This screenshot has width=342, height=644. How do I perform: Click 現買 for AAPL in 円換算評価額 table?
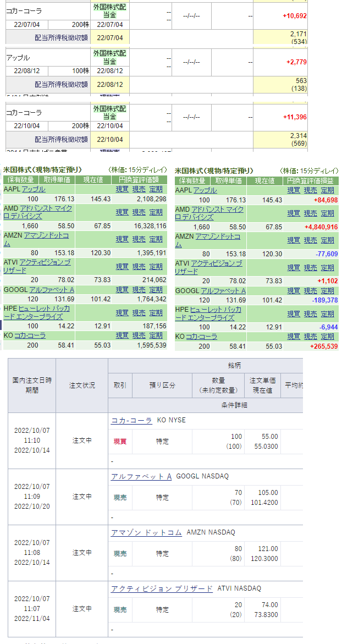(122, 190)
